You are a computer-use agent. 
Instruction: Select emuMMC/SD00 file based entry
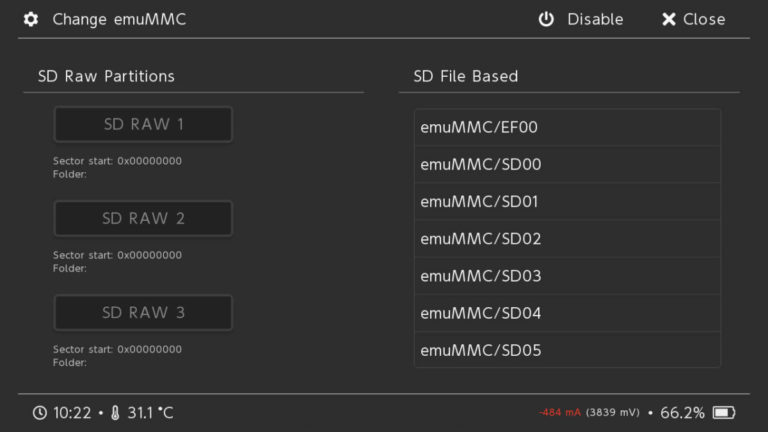pyautogui.click(x=567, y=165)
